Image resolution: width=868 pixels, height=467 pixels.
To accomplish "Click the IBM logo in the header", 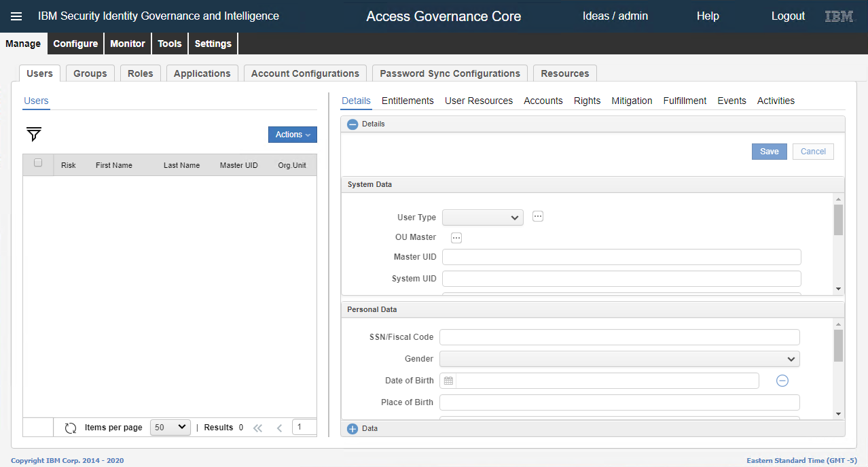I will (x=838, y=15).
